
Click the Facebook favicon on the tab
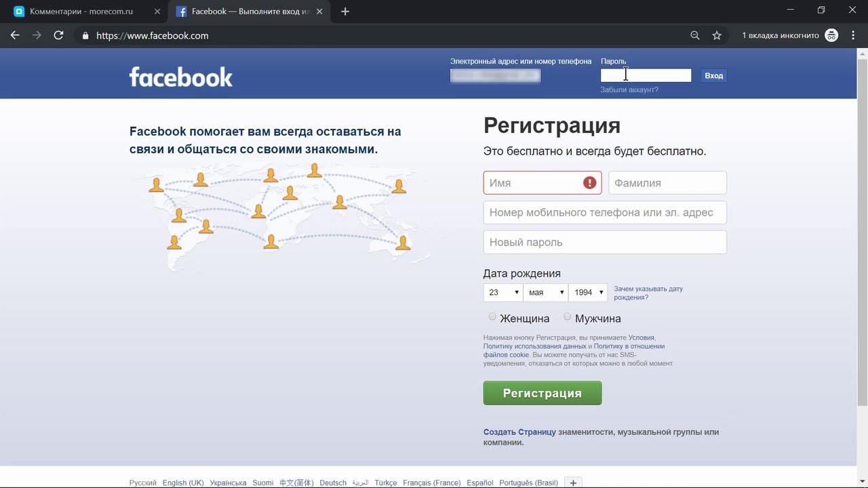181,12
